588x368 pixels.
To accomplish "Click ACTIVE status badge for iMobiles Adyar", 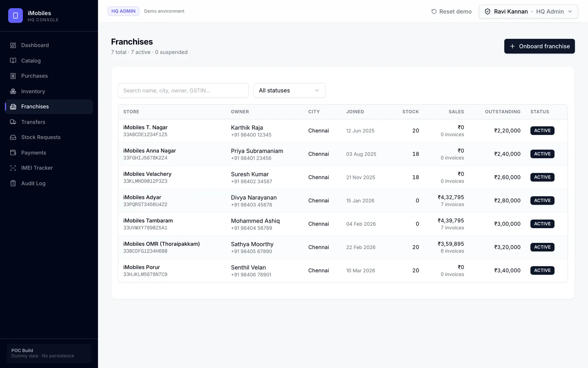I will click(x=542, y=201).
